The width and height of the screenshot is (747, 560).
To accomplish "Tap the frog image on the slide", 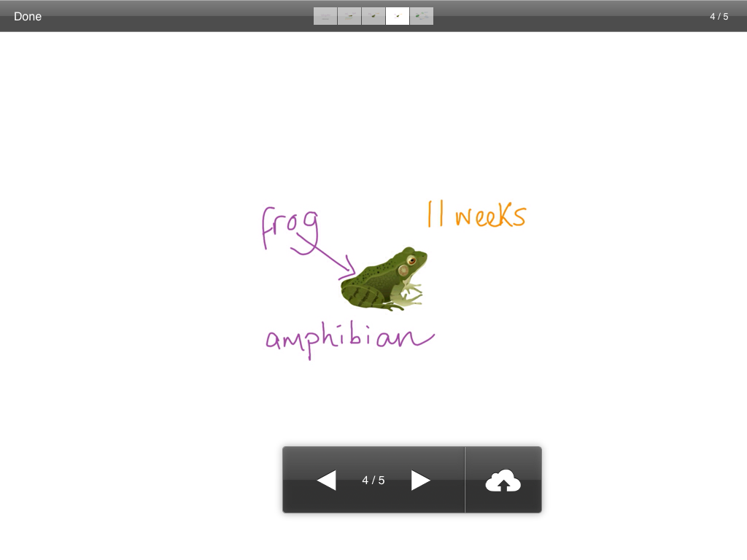I will 384,279.
